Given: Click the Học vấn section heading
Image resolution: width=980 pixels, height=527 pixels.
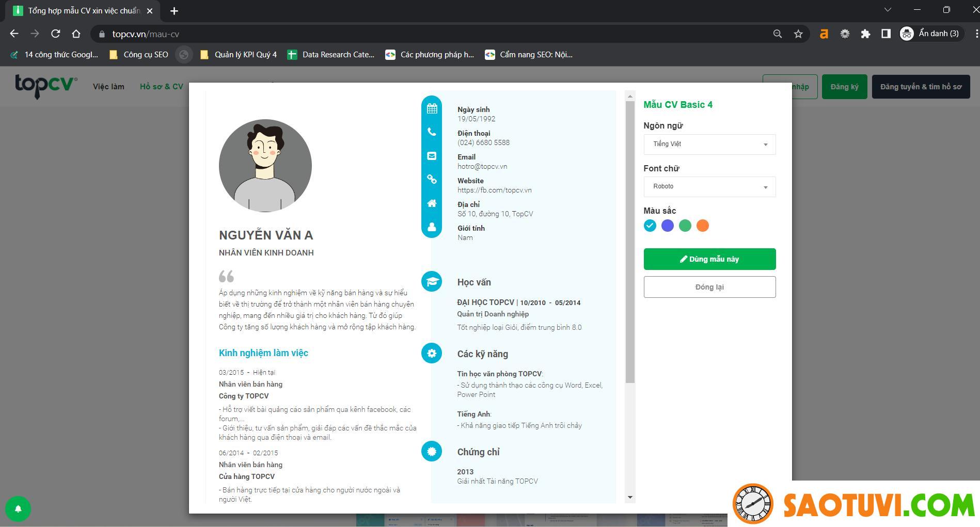Looking at the screenshot, I should (x=474, y=282).
